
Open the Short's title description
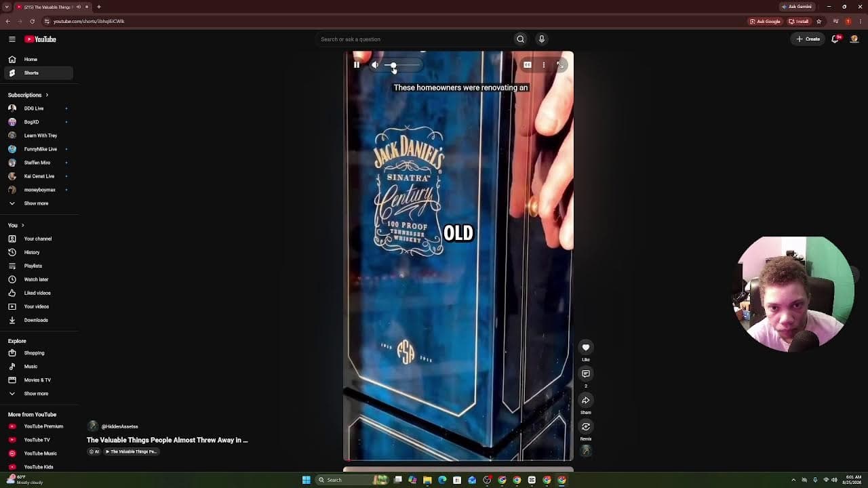click(167, 440)
